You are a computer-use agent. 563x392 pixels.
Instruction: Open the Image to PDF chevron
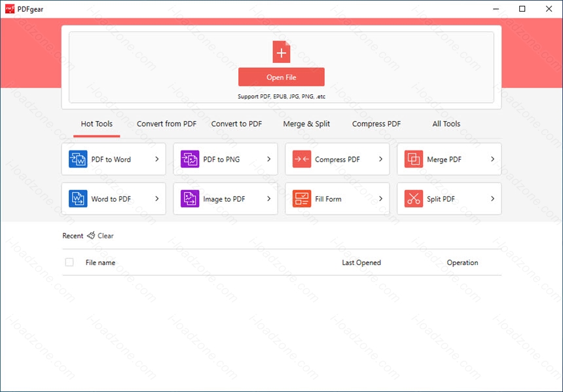point(269,198)
